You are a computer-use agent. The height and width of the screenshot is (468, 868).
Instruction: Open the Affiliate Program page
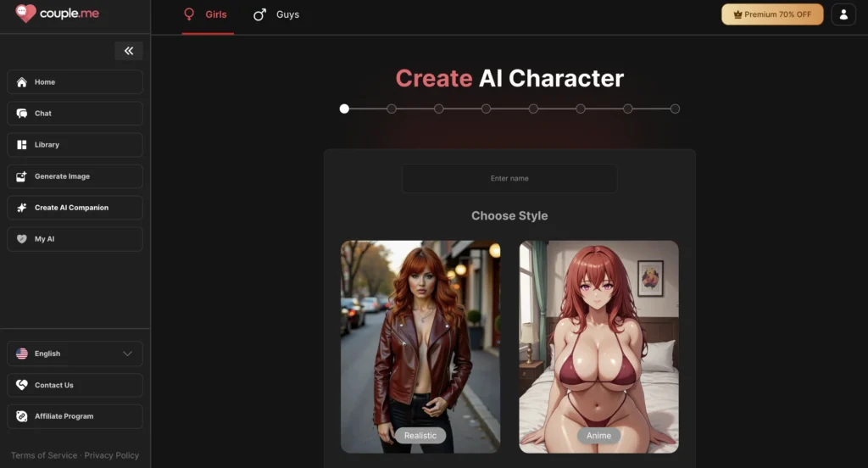(75, 416)
